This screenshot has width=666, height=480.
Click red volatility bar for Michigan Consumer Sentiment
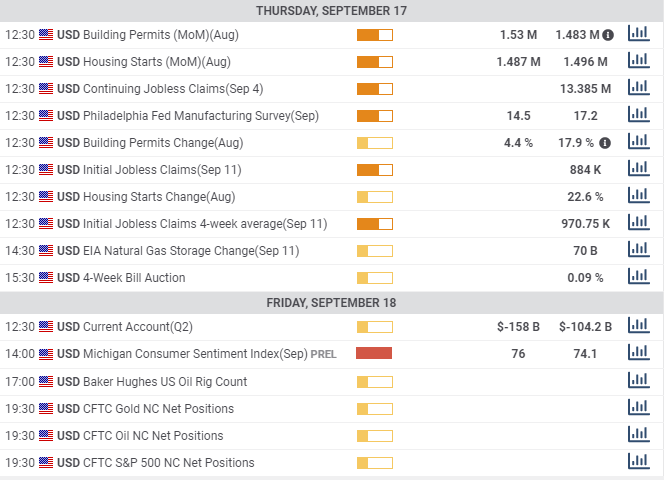point(374,353)
